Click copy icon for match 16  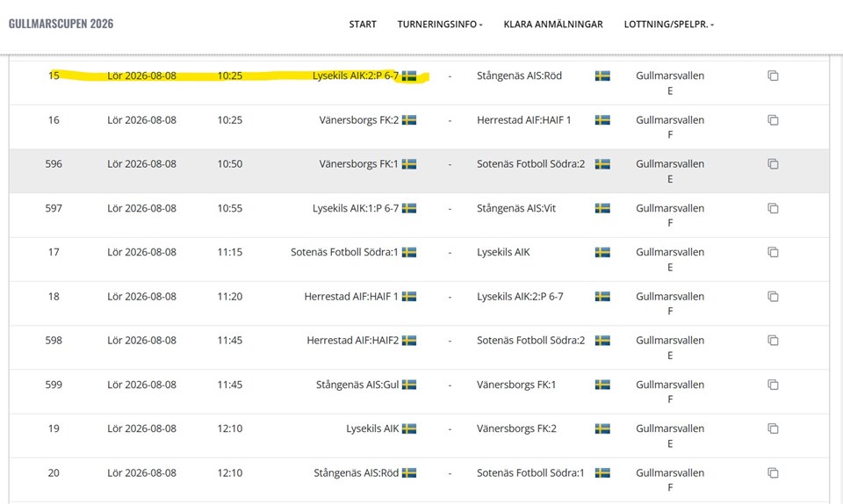click(x=773, y=119)
